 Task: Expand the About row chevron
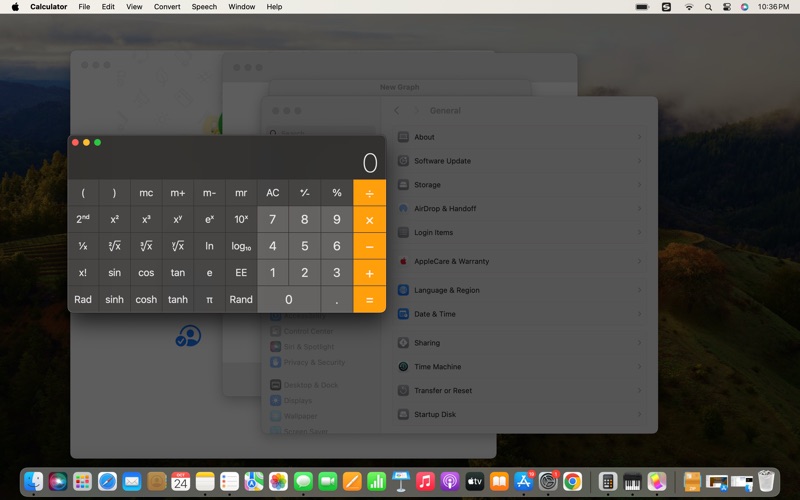click(x=639, y=137)
